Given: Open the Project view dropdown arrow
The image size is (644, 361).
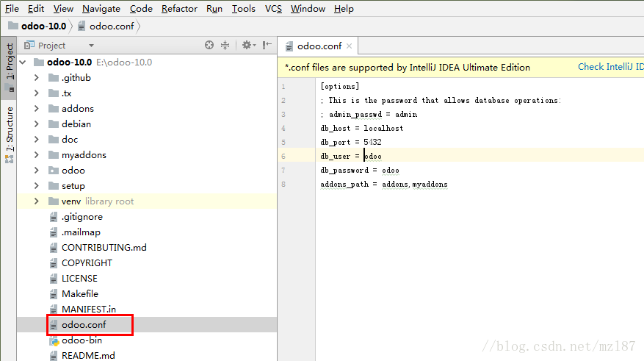Looking at the screenshot, I should (x=91, y=46).
